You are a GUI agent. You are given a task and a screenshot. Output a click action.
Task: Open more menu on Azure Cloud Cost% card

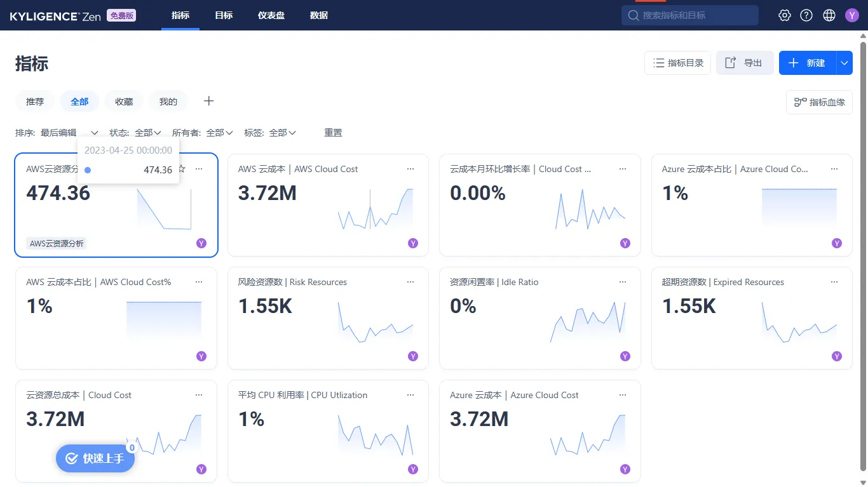pyautogui.click(x=834, y=169)
